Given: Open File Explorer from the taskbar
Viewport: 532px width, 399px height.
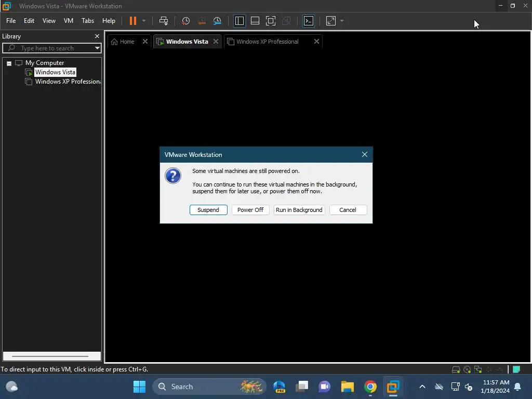Looking at the screenshot, I should 348,387.
